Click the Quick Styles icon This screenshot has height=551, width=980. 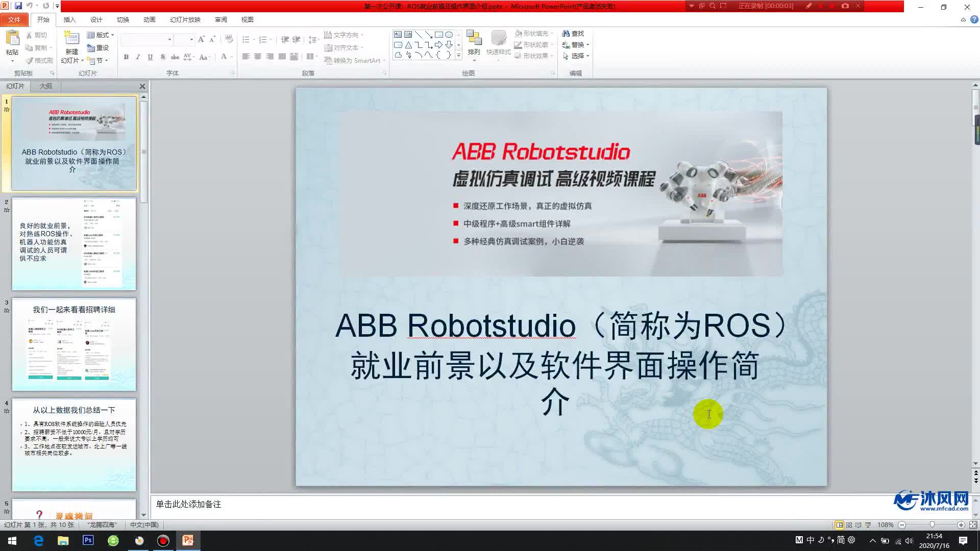click(498, 39)
